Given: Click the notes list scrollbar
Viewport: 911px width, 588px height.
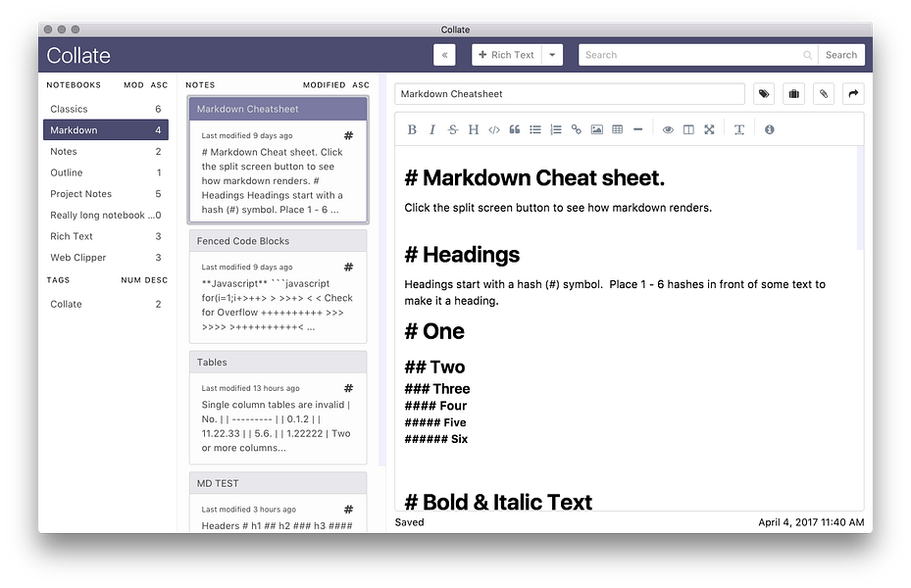Looking at the screenshot, I should pos(382,269).
